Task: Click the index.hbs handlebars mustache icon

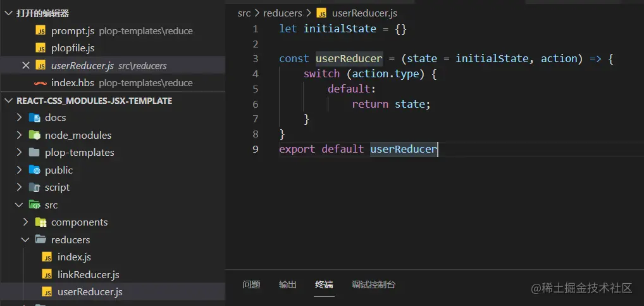Action: 40,83
